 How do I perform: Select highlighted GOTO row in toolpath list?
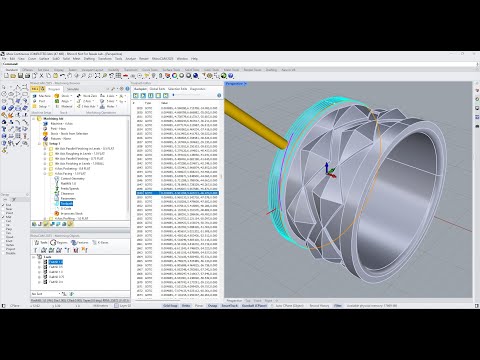[177, 193]
